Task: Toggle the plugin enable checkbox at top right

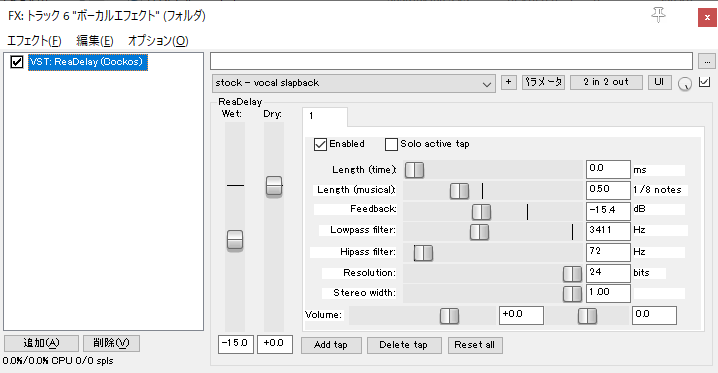Action: [704, 82]
